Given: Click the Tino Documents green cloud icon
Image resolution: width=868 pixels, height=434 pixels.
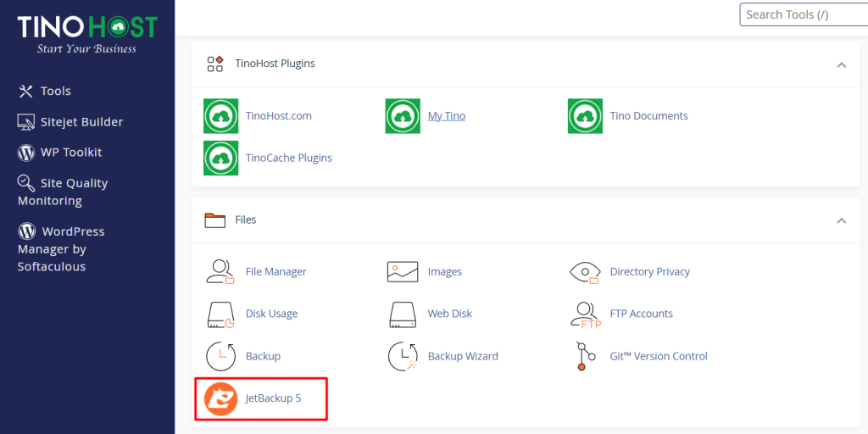Looking at the screenshot, I should [x=585, y=116].
